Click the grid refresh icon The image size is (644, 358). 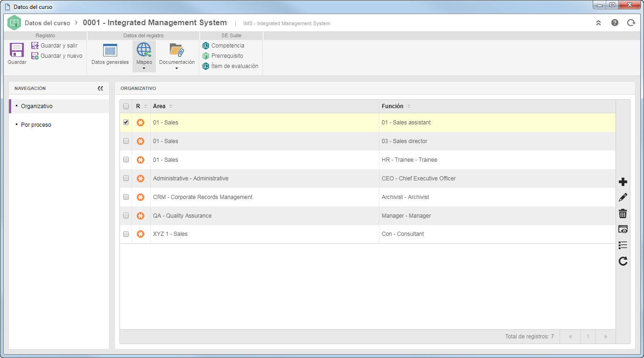tap(623, 261)
